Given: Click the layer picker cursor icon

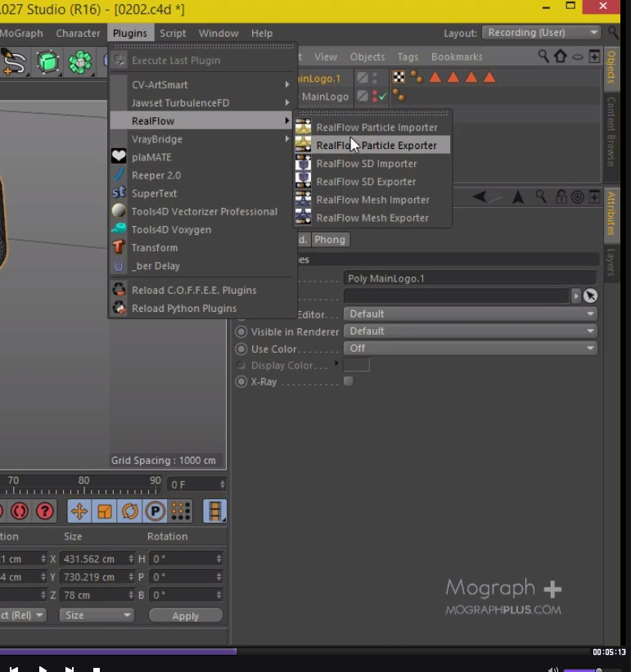Looking at the screenshot, I should tap(590, 295).
